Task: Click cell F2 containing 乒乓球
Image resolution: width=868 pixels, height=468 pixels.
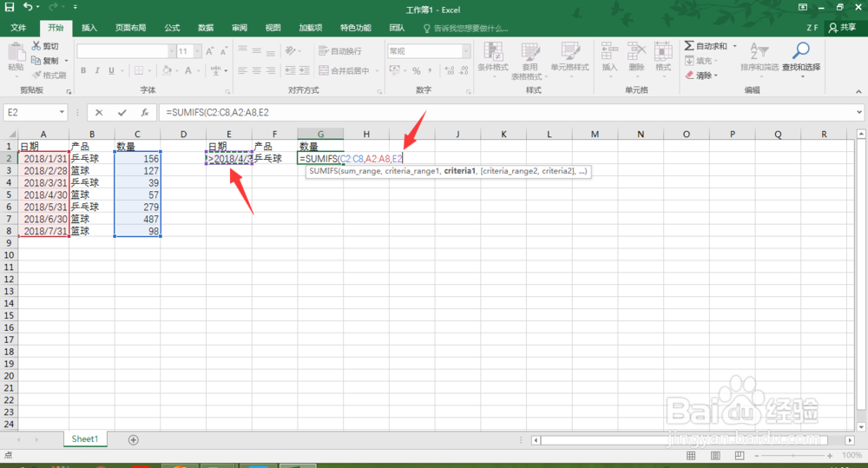Action: tap(274, 158)
